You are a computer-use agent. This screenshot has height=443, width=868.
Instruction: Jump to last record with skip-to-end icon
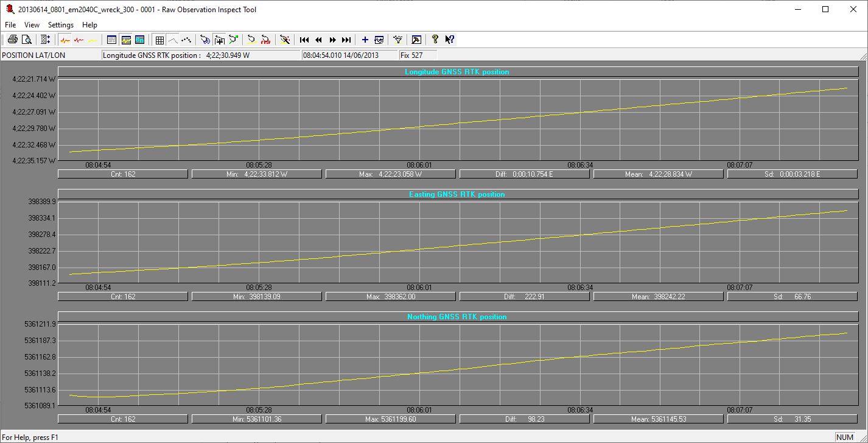pyautogui.click(x=346, y=40)
